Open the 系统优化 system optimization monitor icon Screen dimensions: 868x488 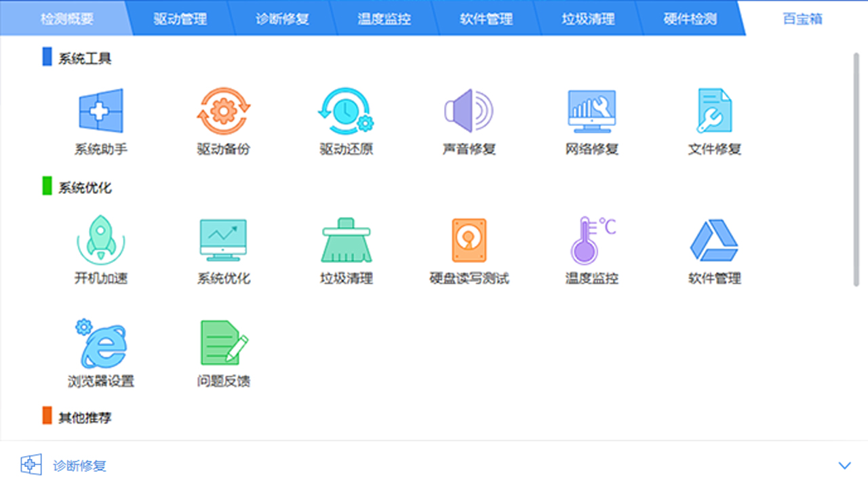[223, 240]
